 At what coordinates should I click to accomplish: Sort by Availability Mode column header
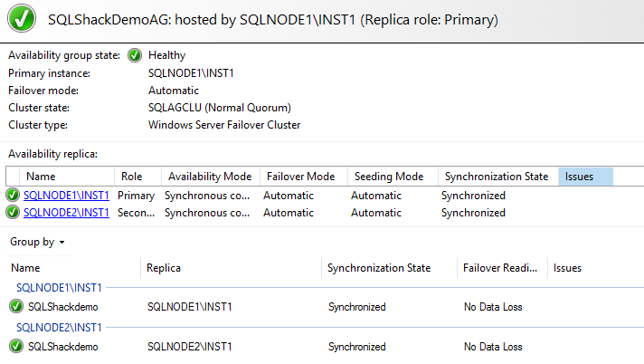click(x=210, y=177)
